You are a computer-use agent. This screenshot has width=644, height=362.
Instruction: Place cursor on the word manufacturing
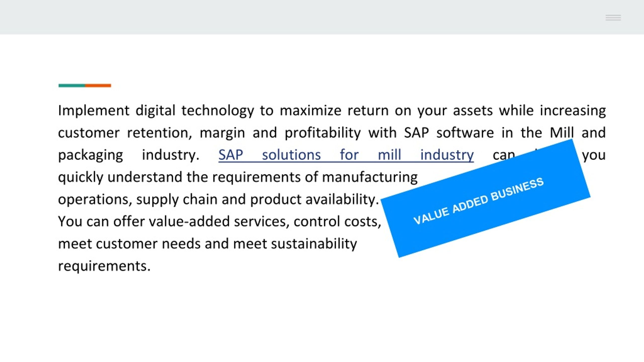click(x=370, y=177)
